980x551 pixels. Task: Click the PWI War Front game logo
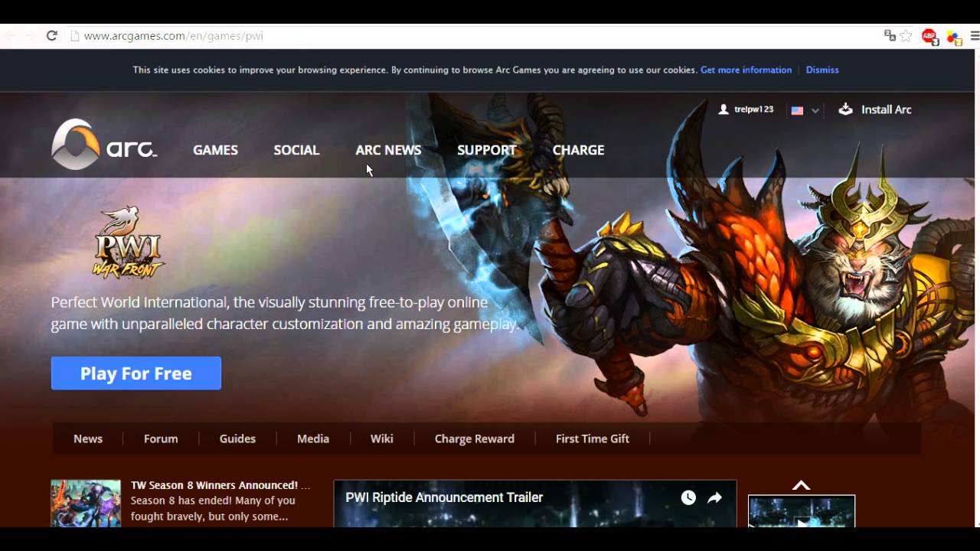click(x=129, y=243)
